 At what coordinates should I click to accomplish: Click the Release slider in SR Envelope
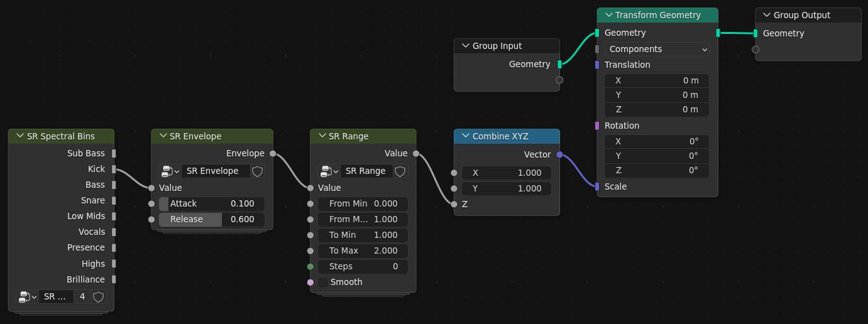point(212,219)
